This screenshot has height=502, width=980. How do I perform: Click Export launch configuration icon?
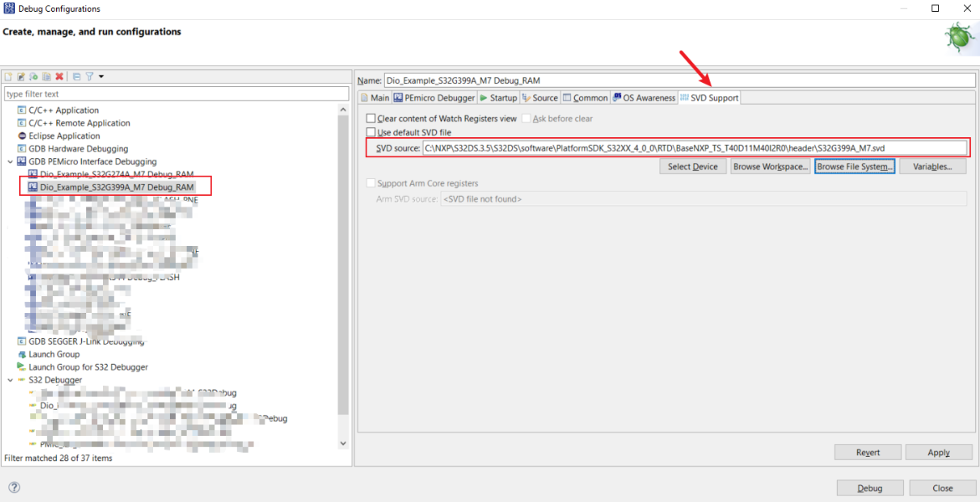pos(33,77)
